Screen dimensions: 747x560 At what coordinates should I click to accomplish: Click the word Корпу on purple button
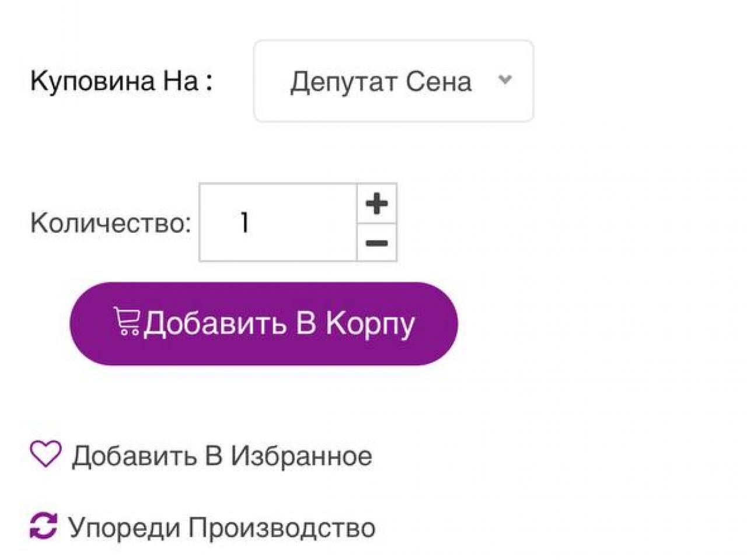[x=370, y=324]
